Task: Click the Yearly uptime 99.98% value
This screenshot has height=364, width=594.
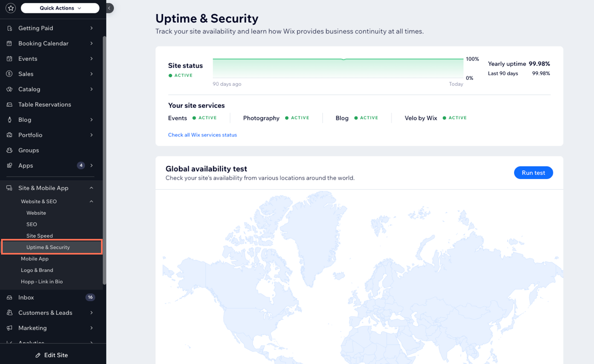Action: tap(539, 64)
